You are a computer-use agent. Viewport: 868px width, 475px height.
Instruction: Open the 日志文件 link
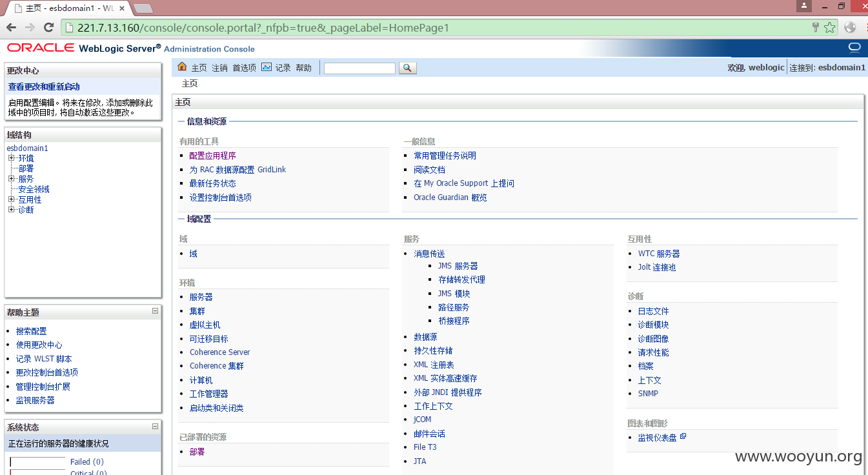[x=653, y=311]
